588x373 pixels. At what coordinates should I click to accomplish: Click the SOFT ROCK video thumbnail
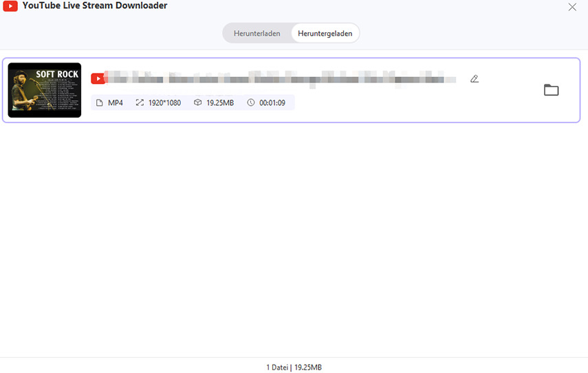tap(45, 90)
